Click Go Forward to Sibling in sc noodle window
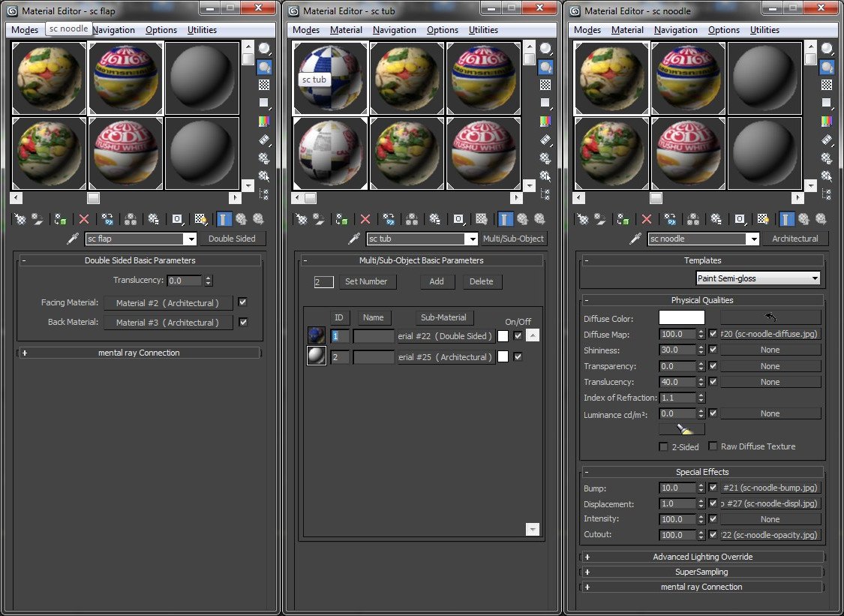The height and width of the screenshot is (616, 844). click(x=821, y=219)
